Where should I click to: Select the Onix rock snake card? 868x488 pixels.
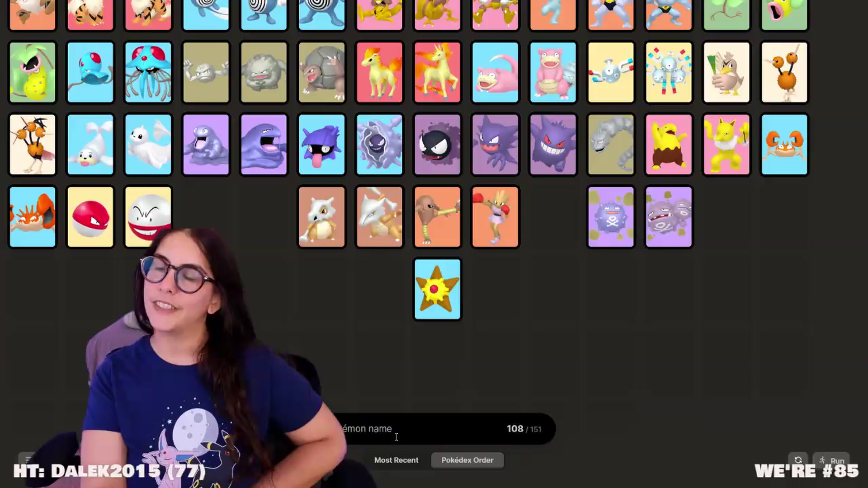pos(611,145)
